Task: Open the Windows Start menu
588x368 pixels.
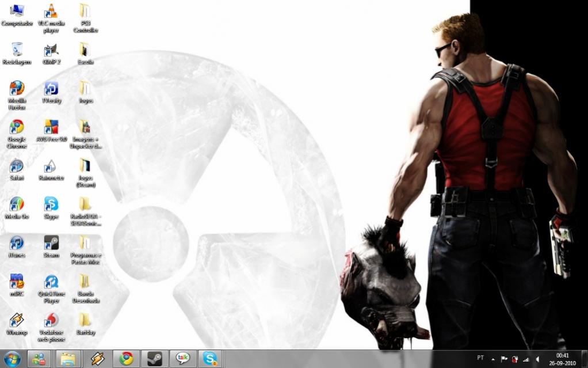Action: (13, 359)
